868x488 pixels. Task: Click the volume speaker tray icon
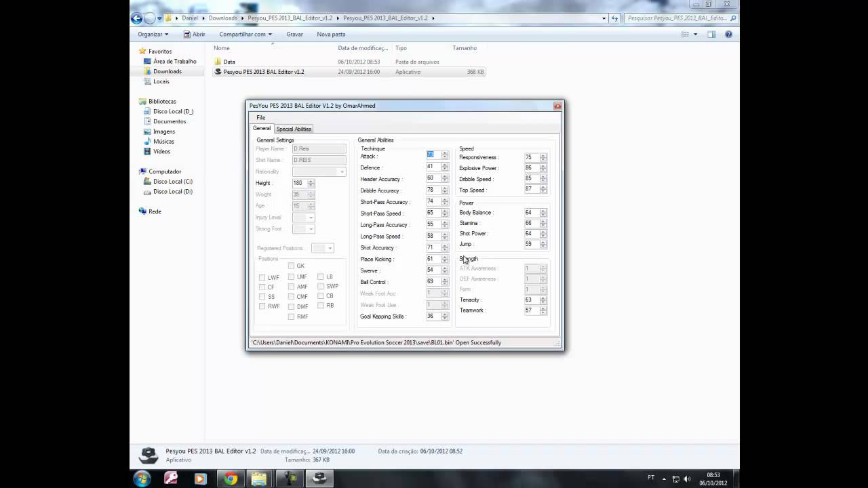pos(687,479)
